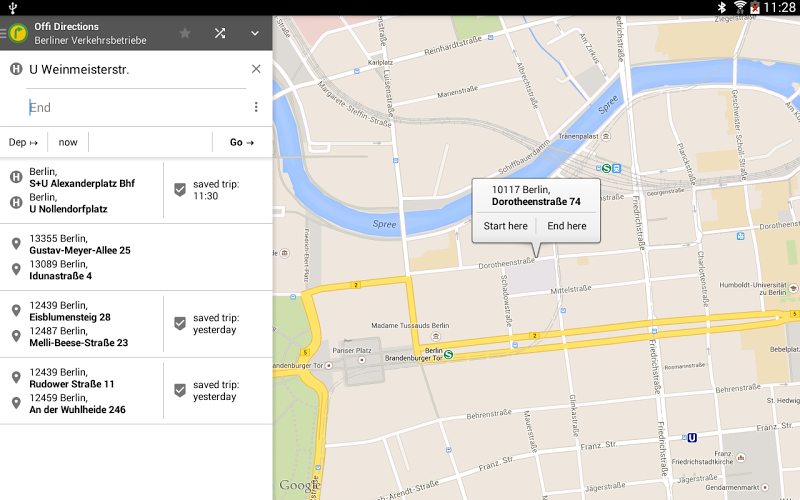Click the Offi Directions app logo
This screenshot has height=500, width=800.
[18, 33]
